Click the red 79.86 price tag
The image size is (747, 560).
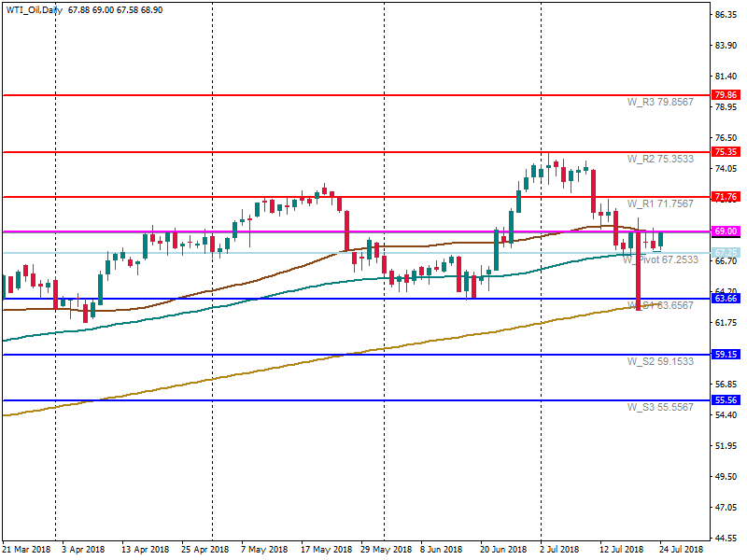726,95
